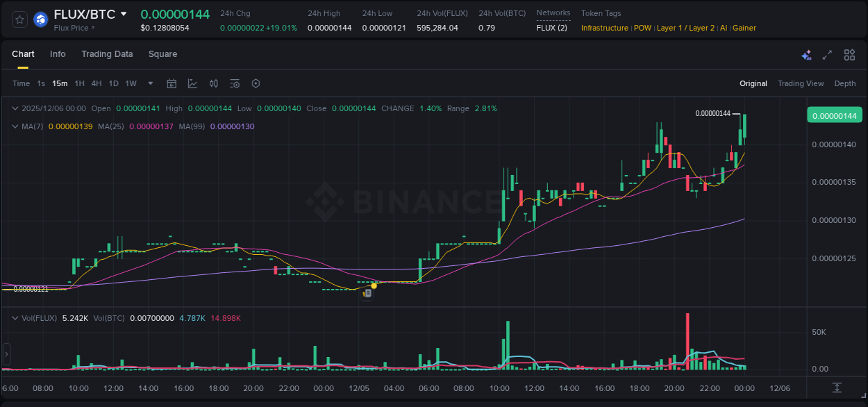
Task: Collapse the OHLC info row chevron
Action: coord(15,108)
